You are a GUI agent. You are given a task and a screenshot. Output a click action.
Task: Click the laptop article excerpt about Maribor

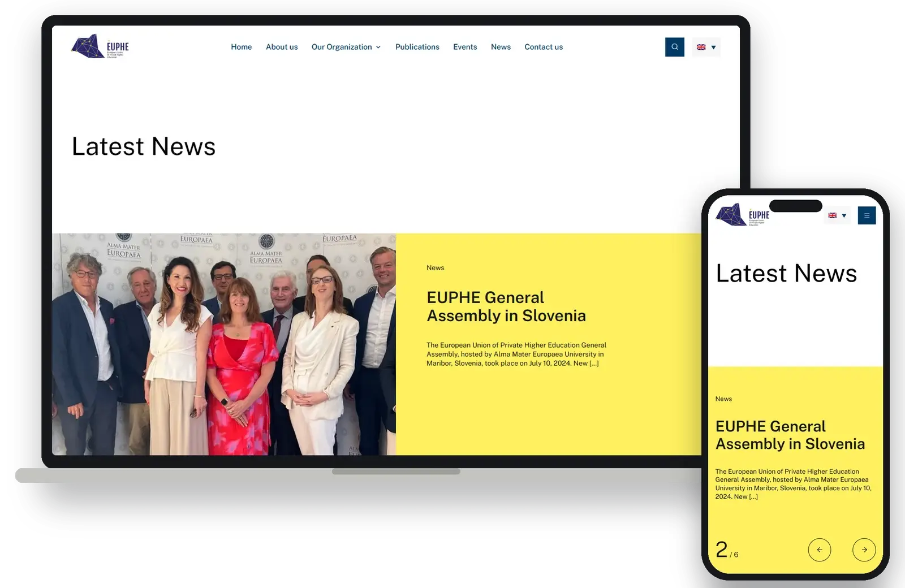click(x=516, y=354)
